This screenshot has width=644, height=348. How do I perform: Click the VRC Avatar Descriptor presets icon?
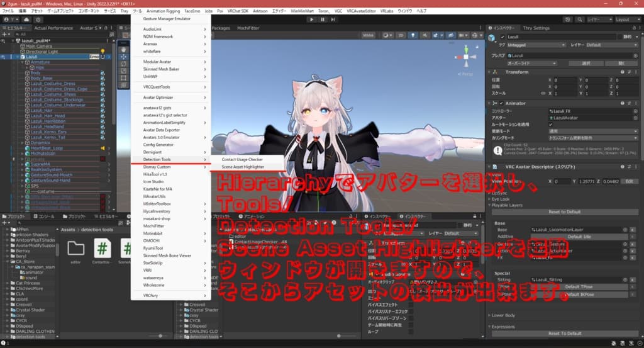(629, 167)
